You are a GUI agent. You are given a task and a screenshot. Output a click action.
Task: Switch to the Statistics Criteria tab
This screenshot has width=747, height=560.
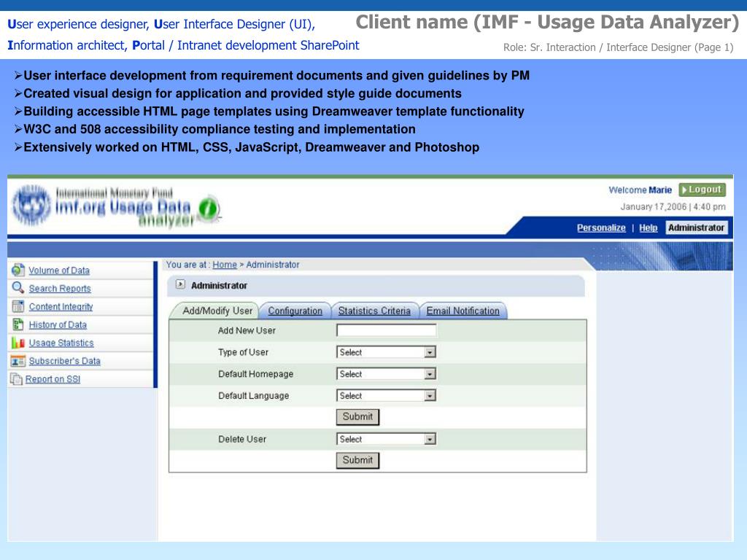(x=374, y=311)
